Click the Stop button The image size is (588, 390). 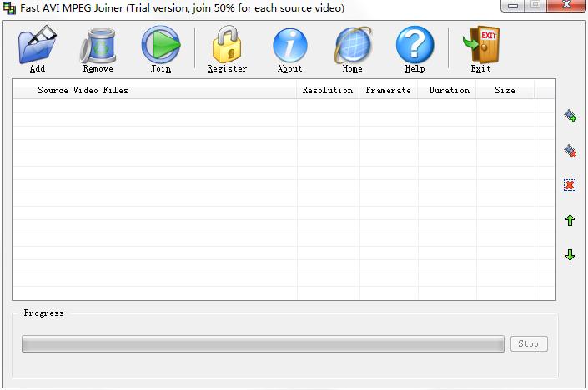click(529, 343)
